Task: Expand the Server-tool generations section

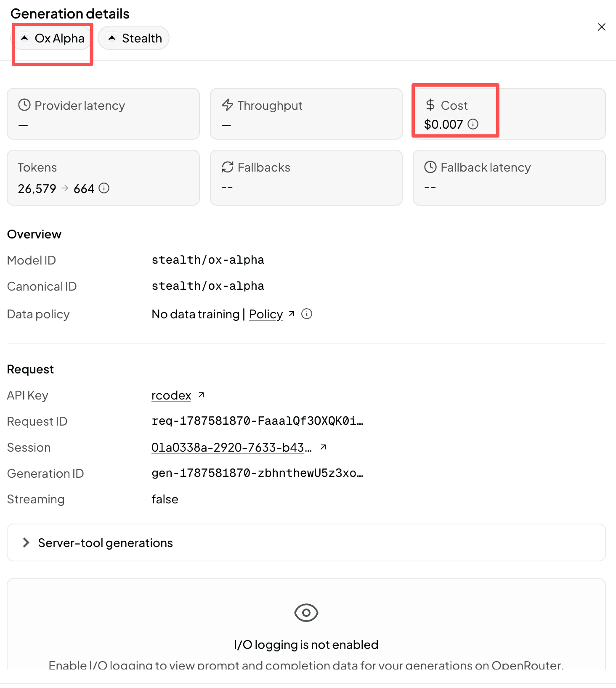Action: pyautogui.click(x=306, y=542)
